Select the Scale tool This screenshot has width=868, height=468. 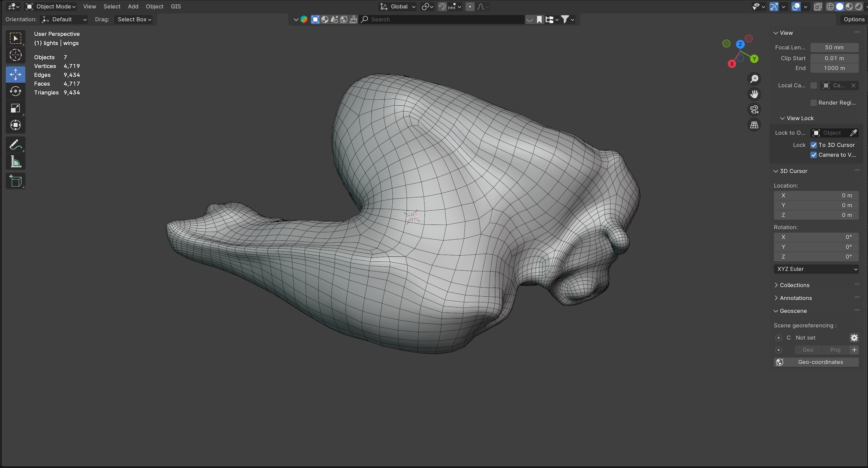pos(15,108)
